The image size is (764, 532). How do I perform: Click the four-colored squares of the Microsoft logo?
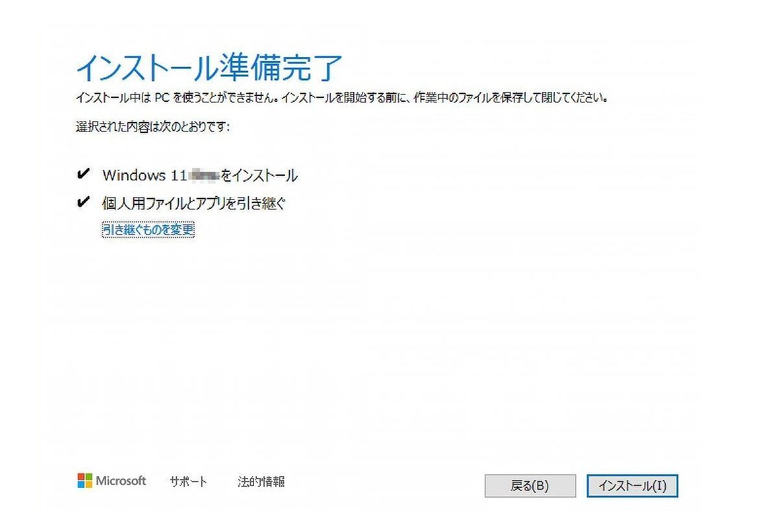[85, 481]
